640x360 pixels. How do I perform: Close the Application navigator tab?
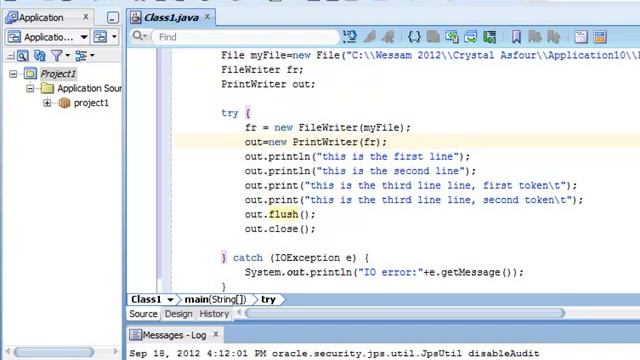tap(85, 17)
